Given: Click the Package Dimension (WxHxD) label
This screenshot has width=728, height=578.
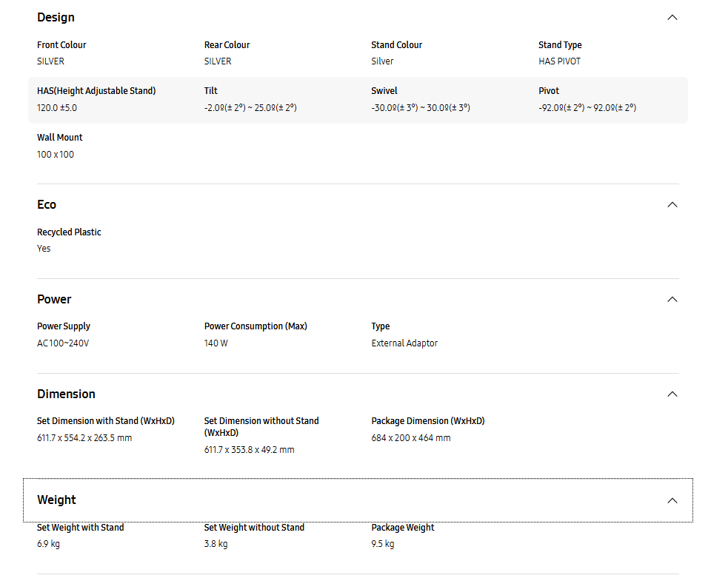Looking at the screenshot, I should (x=427, y=421).
